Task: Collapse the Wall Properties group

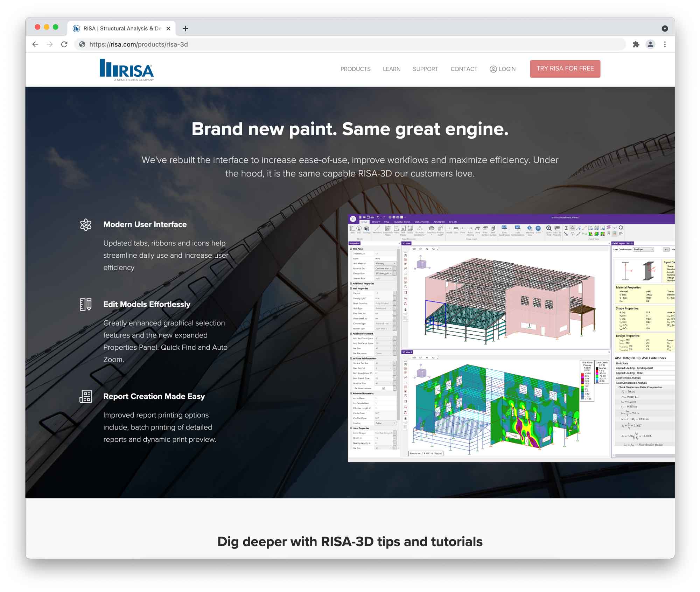Action: [x=351, y=288]
